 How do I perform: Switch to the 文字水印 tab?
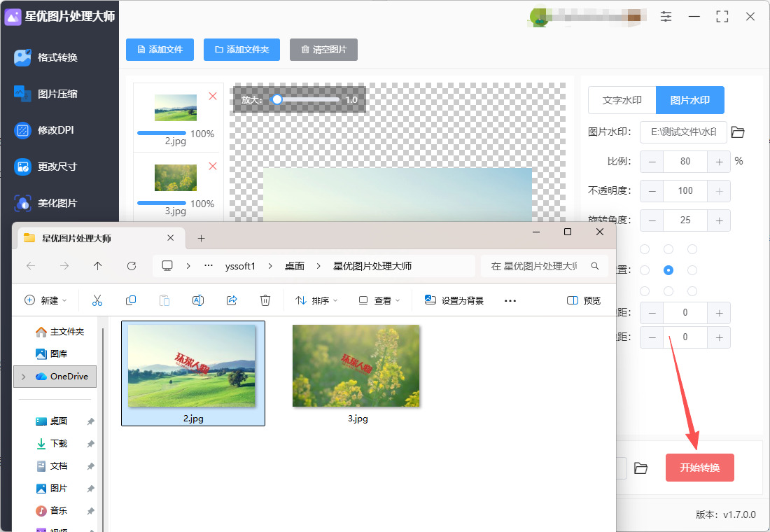click(622, 100)
